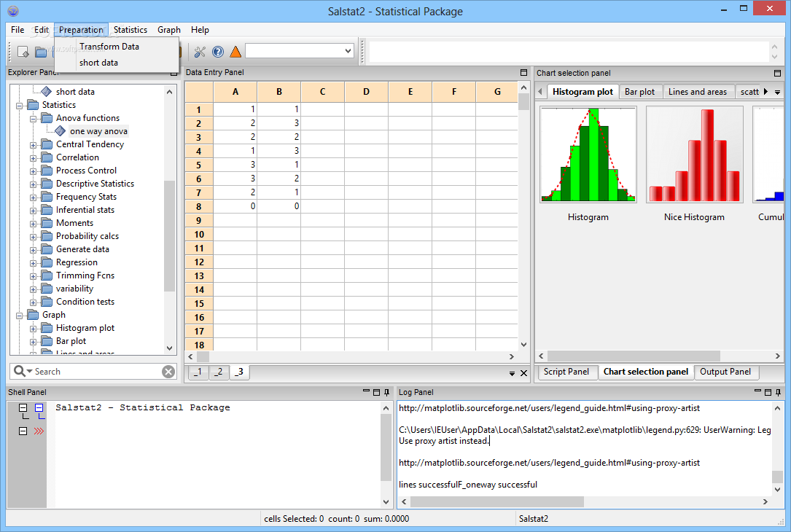Select the Histogram chart thumbnail

point(588,154)
